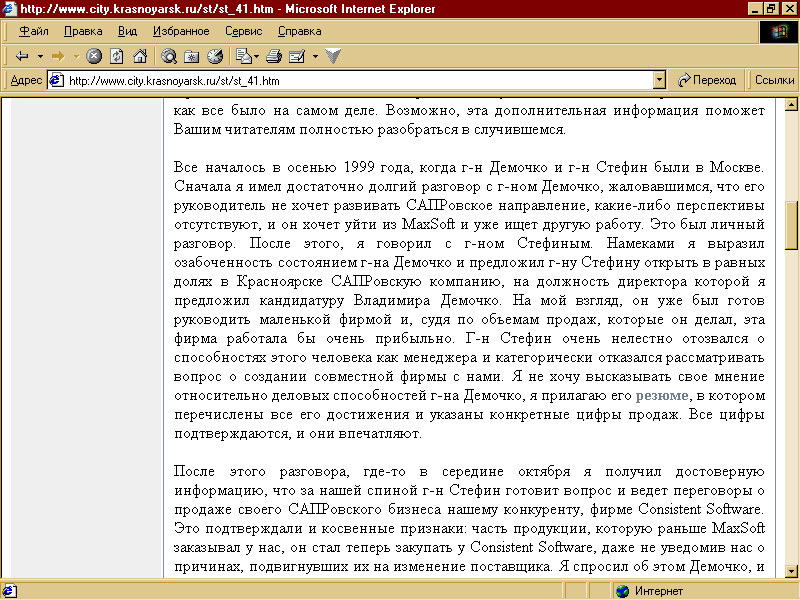Screen dimensions: 800x600
Task: Click the Internet zone globe icon
Action: (622, 591)
